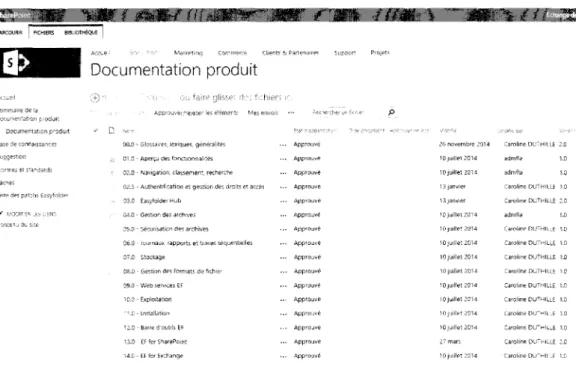The height and width of the screenshot is (370, 576).
Task: Open document 01.0 - Aperçu des fonctionnalités
Action: click(x=168, y=159)
